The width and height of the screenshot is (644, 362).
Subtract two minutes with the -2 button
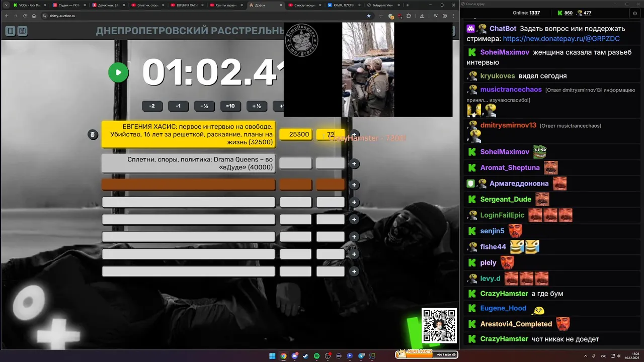[152, 106]
